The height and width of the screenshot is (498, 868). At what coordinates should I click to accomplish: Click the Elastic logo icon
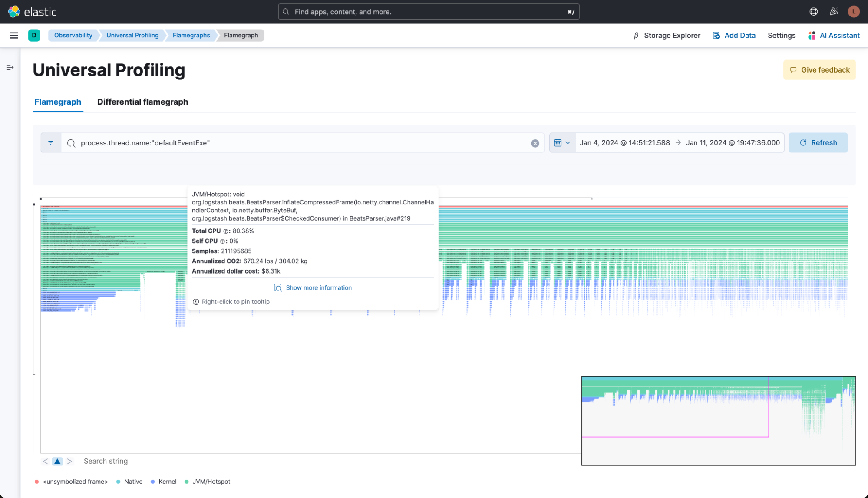click(x=14, y=12)
